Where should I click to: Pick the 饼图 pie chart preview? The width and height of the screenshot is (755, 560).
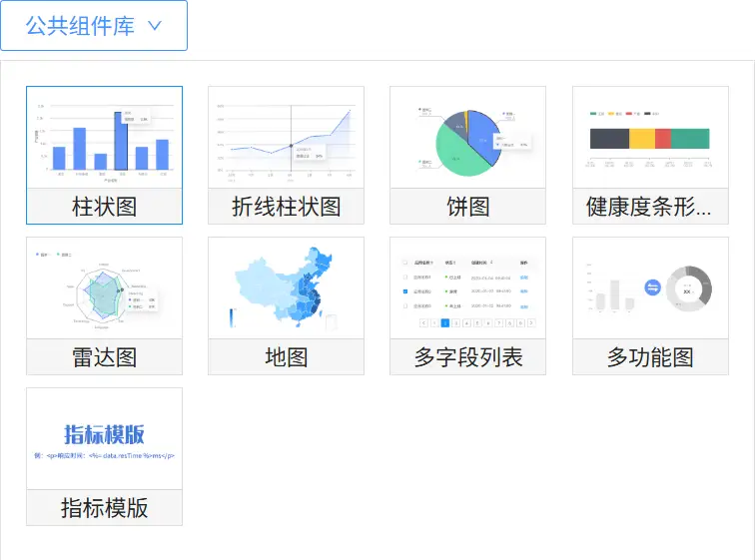coord(467,138)
